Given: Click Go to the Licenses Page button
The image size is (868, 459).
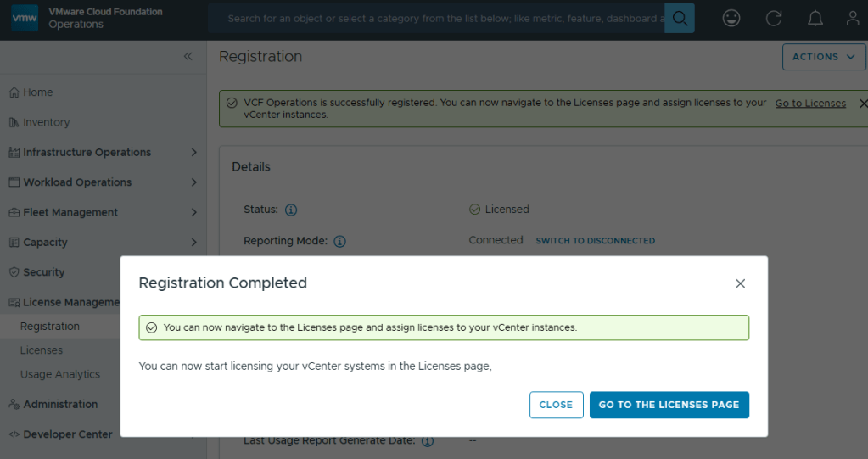Looking at the screenshot, I should tap(669, 405).
